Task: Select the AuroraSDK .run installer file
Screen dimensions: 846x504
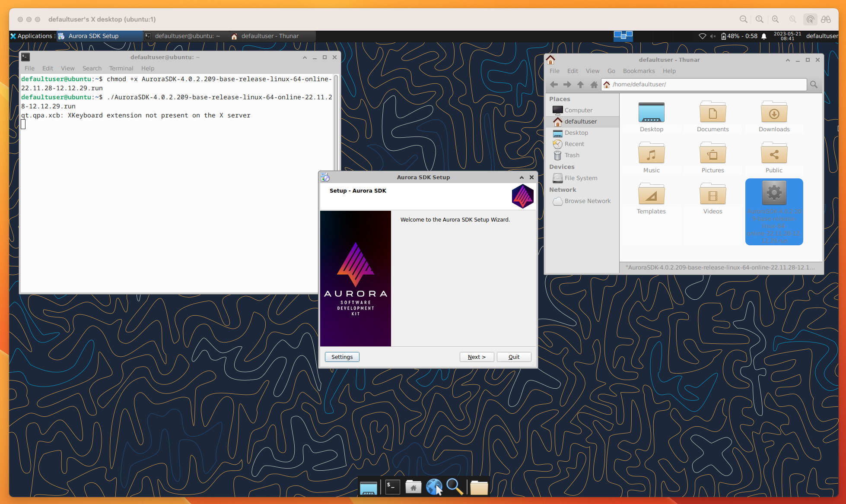Action: pos(774,212)
